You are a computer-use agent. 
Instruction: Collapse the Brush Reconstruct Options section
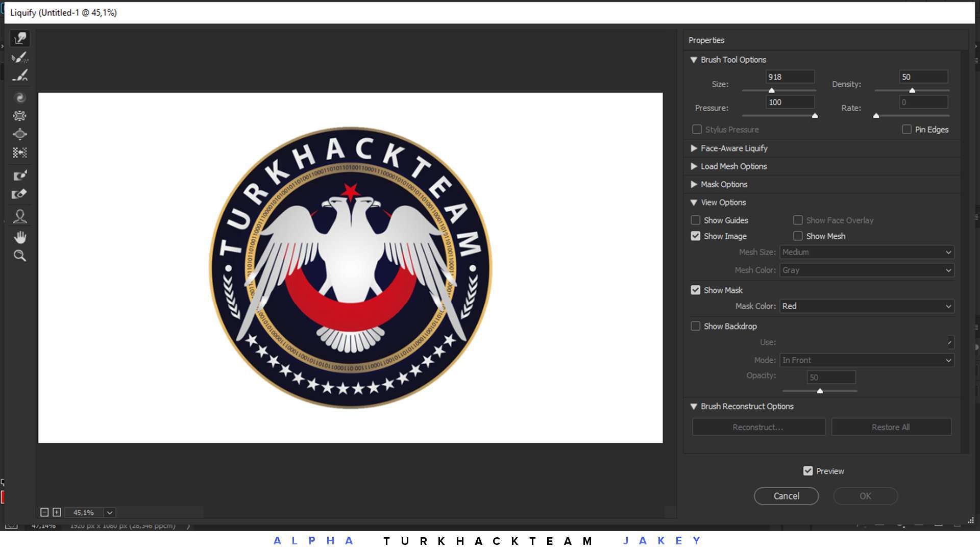pyautogui.click(x=694, y=407)
